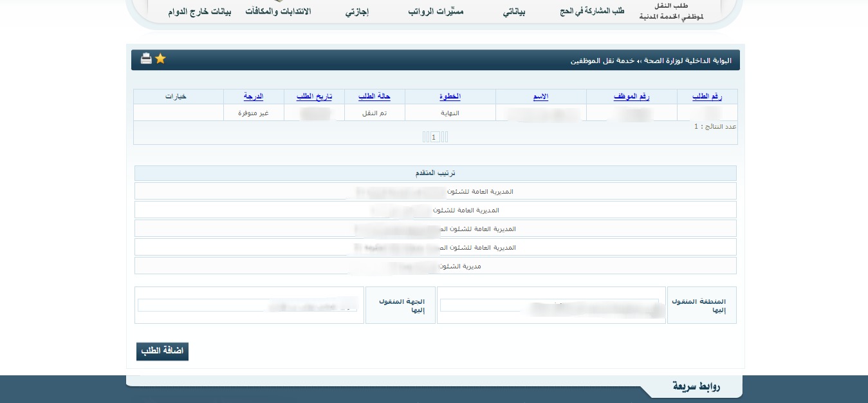Sort table by 'رقم الموظف' column
The height and width of the screenshot is (403, 868).
631,97
